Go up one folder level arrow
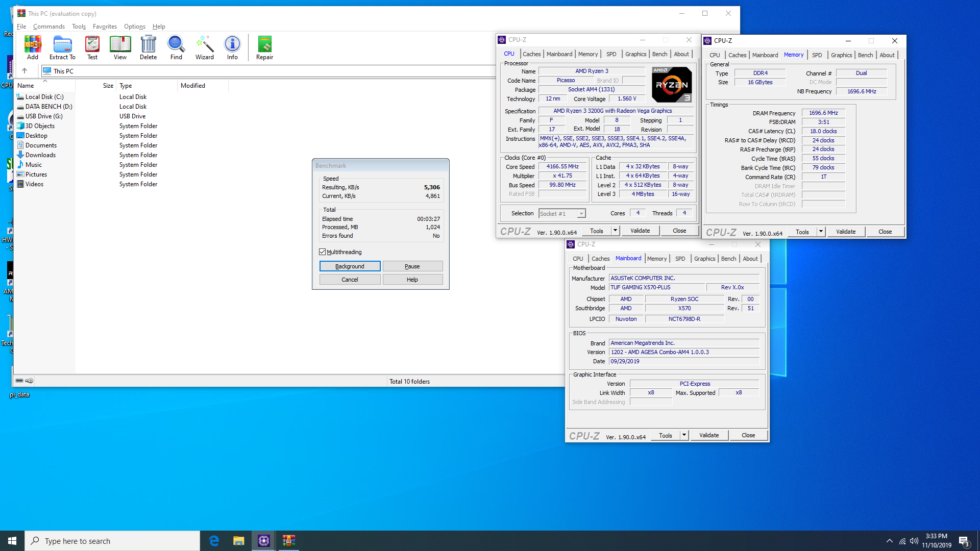This screenshot has width=980, height=551. coord(24,71)
